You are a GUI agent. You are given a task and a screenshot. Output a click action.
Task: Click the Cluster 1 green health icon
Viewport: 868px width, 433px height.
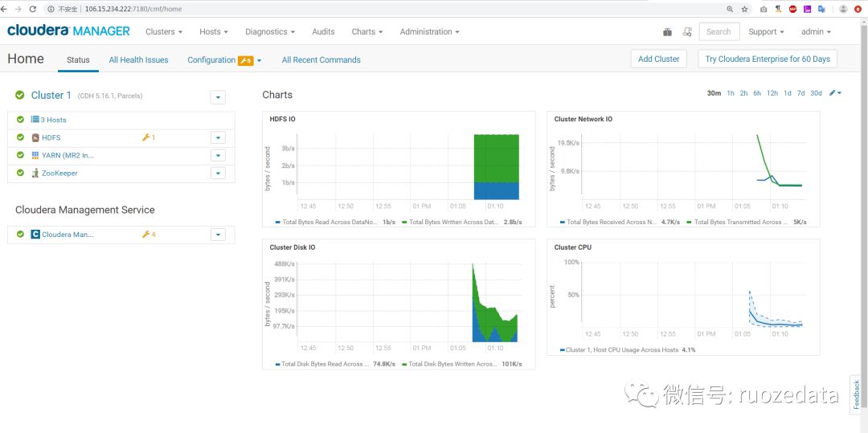point(20,95)
